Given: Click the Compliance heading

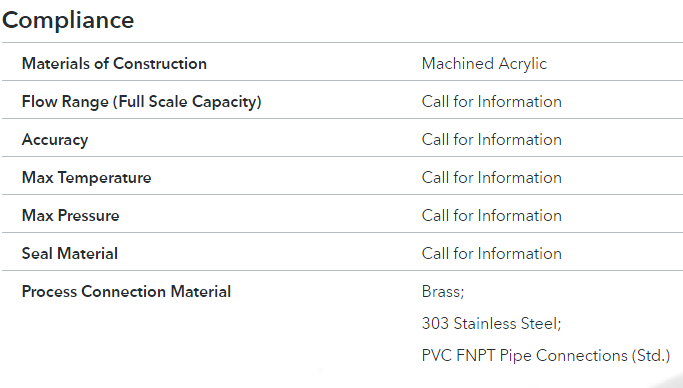Looking at the screenshot, I should click(68, 21).
